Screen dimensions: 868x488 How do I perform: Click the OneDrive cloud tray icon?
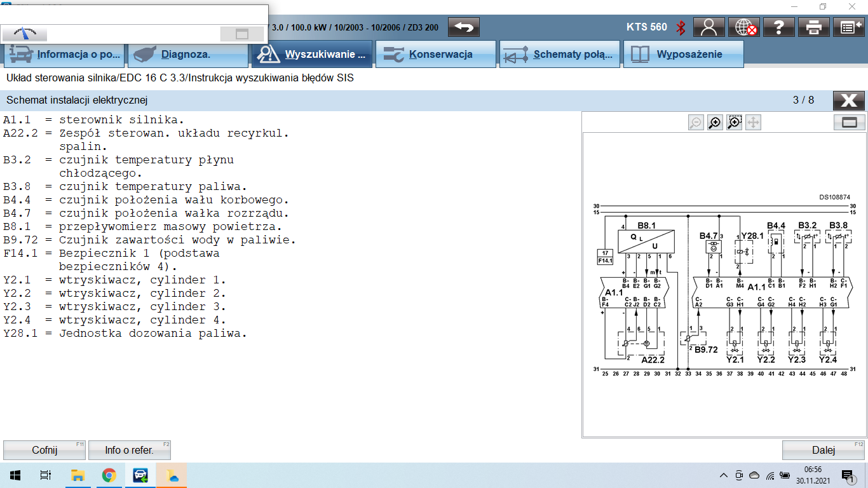click(754, 475)
